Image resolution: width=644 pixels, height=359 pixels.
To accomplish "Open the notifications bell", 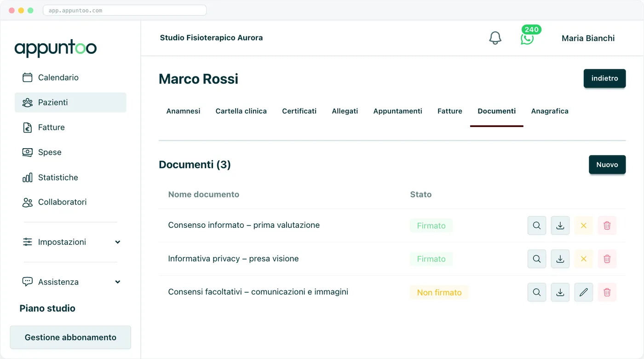I will (495, 38).
